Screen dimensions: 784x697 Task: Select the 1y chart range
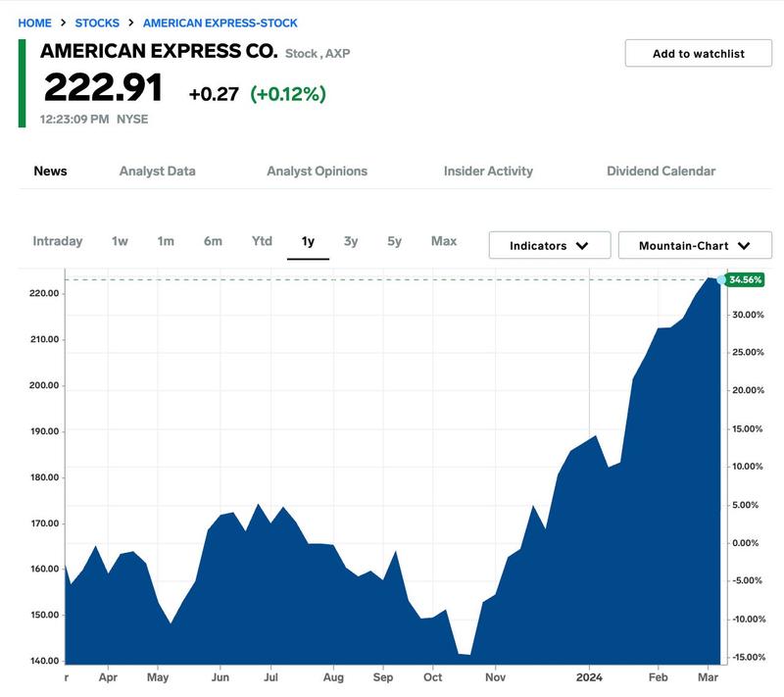tap(308, 241)
